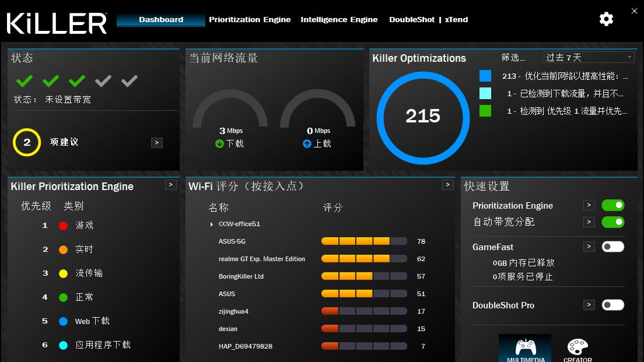
Task: Expand the CCW-office51 access point entry
Action: click(x=212, y=224)
